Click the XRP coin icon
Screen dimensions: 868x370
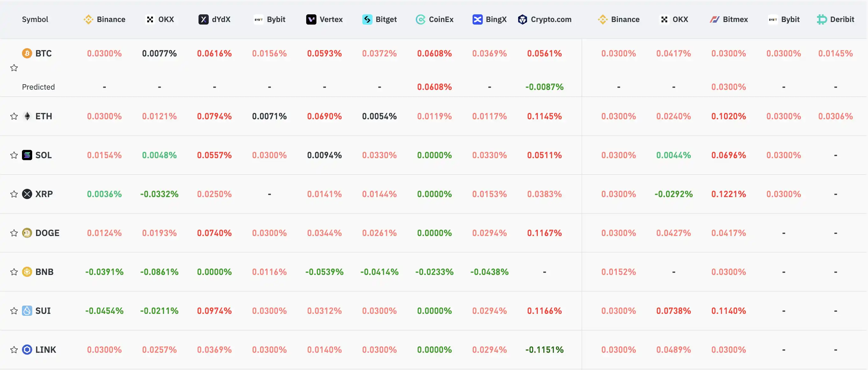[x=27, y=194]
